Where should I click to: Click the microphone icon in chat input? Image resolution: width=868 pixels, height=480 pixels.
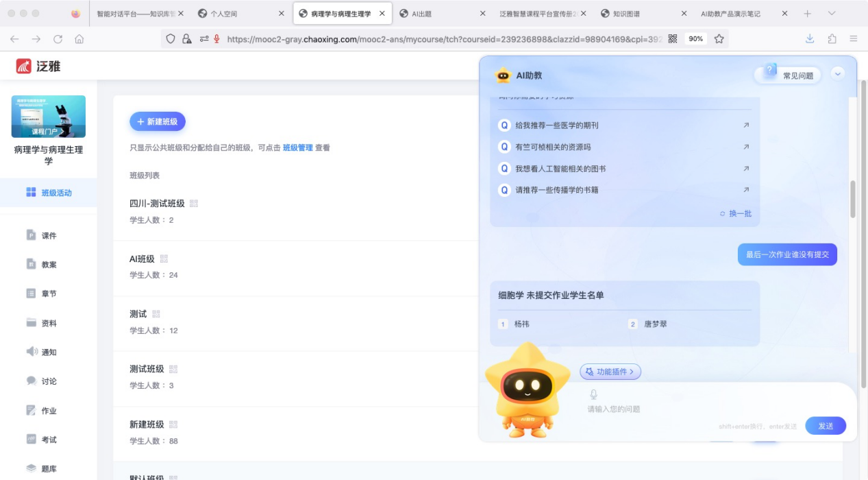[x=593, y=394]
